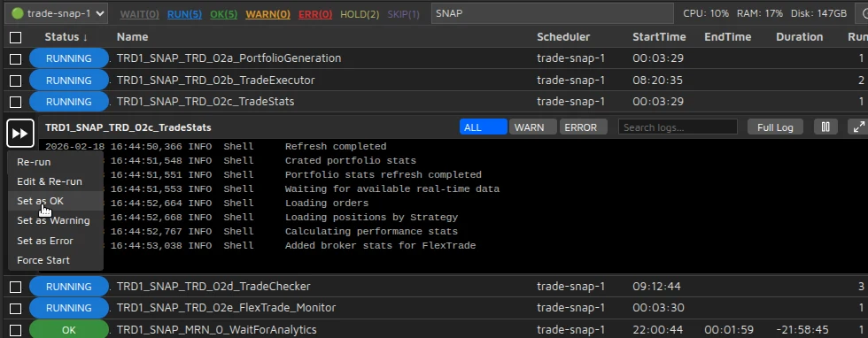This screenshot has height=338, width=868.
Task: Tick the select-all checkbox in header
Action: click(x=16, y=38)
